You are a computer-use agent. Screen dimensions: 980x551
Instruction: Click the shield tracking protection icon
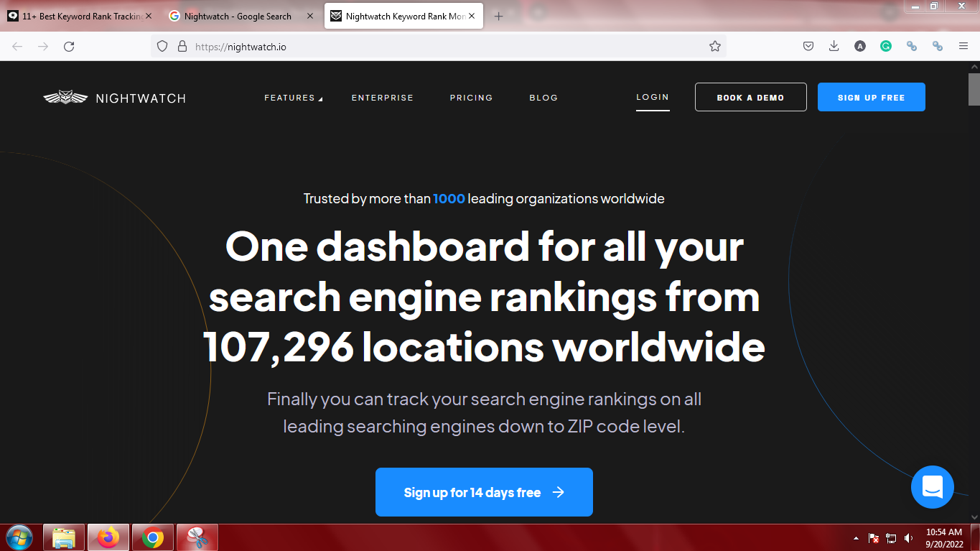click(x=162, y=46)
